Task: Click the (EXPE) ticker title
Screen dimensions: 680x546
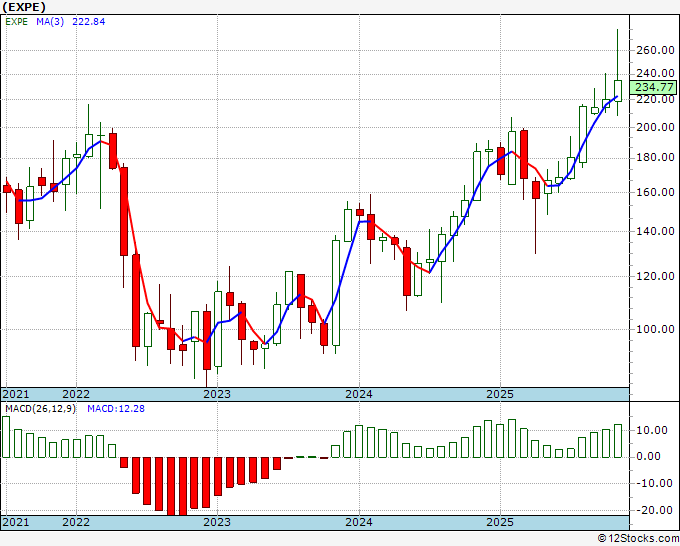Action: pos(24,7)
